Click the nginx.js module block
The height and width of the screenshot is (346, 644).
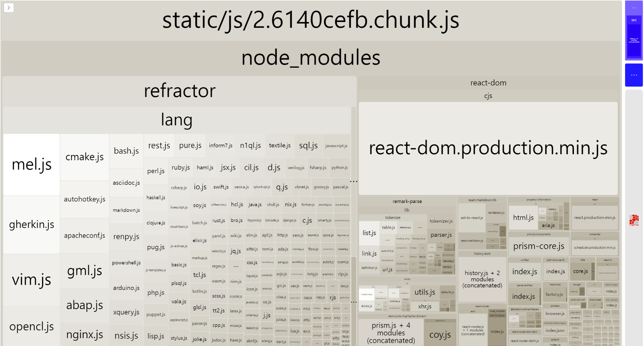coord(85,334)
